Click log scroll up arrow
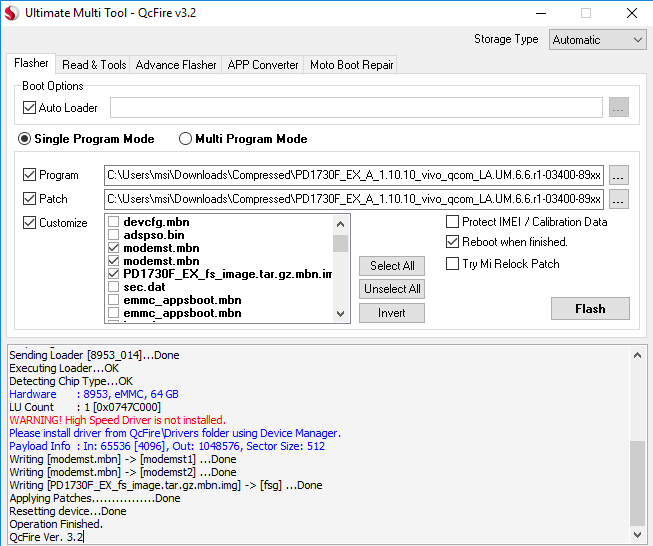The image size is (653, 546). tap(637, 355)
